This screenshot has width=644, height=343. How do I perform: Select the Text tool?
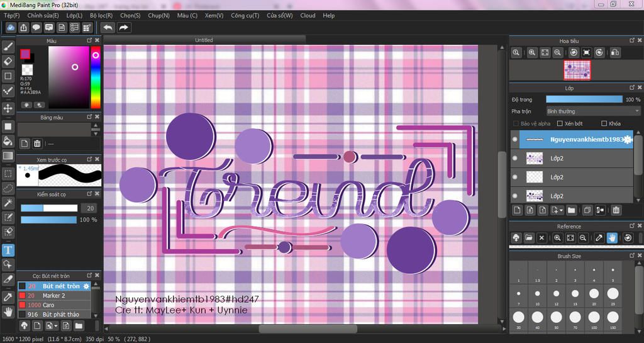(x=8, y=250)
